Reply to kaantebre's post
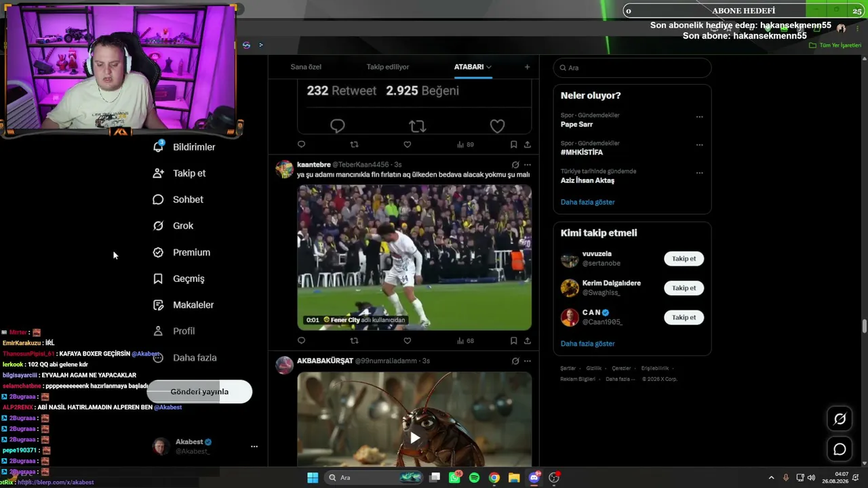The image size is (868, 488). pyautogui.click(x=302, y=340)
